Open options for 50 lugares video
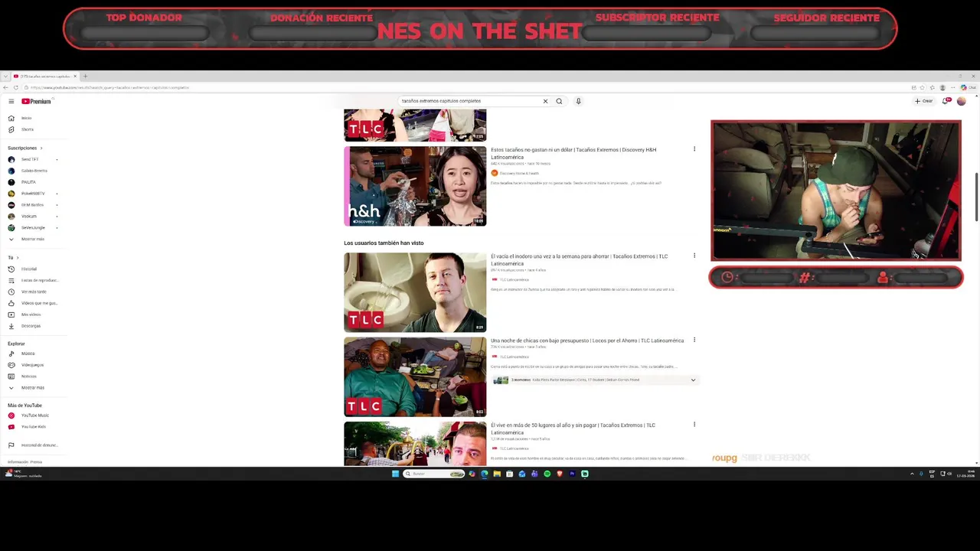Screen dimensions: 980x551 [694, 424]
